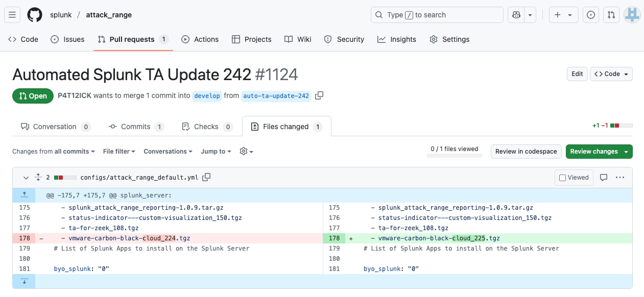Open pull requests icon in header

click(611, 15)
